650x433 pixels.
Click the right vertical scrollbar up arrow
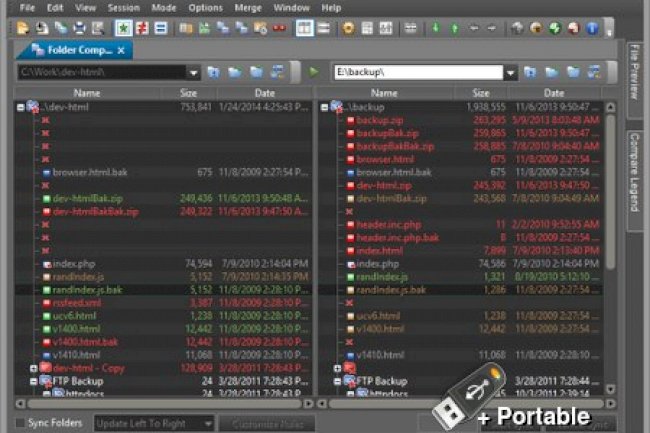[610, 107]
